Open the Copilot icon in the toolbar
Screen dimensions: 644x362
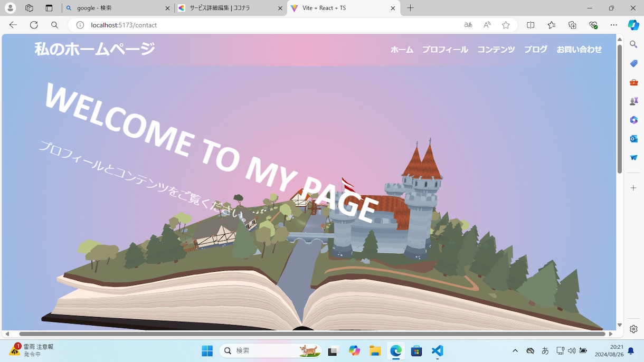pos(633,25)
